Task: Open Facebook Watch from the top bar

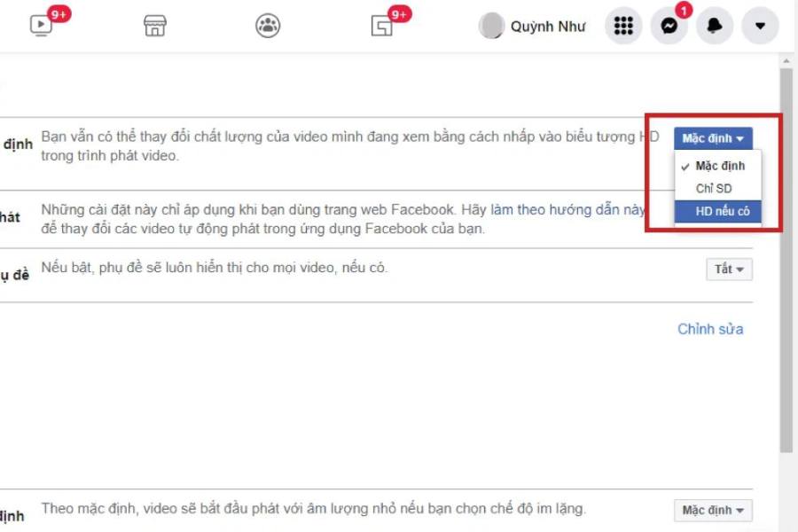Action: tap(40, 27)
